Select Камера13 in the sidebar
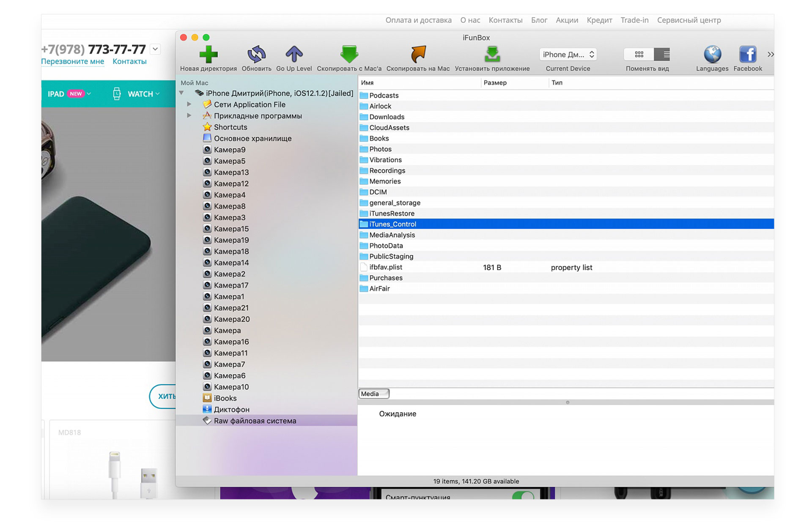 coord(231,172)
